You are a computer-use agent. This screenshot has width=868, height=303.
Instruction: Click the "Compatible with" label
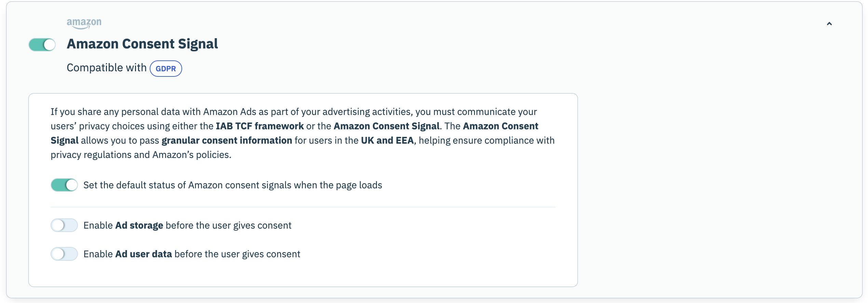[x=106, y=68]
